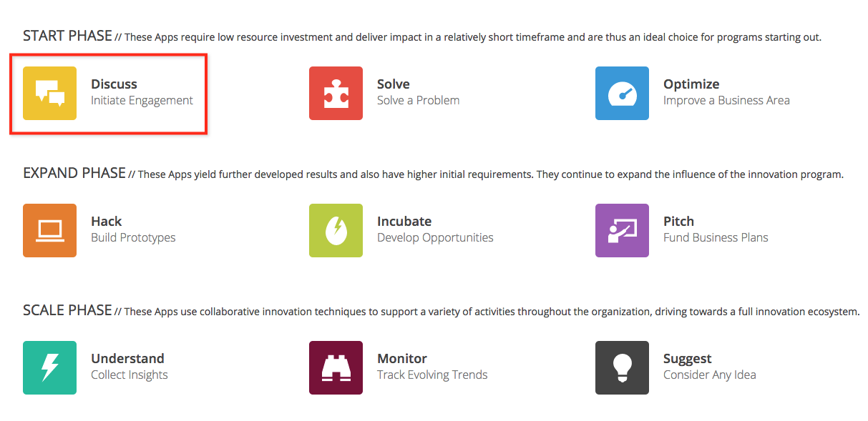Click the maroon Monitor binoculars icon
868x421 pixels.
336,367
